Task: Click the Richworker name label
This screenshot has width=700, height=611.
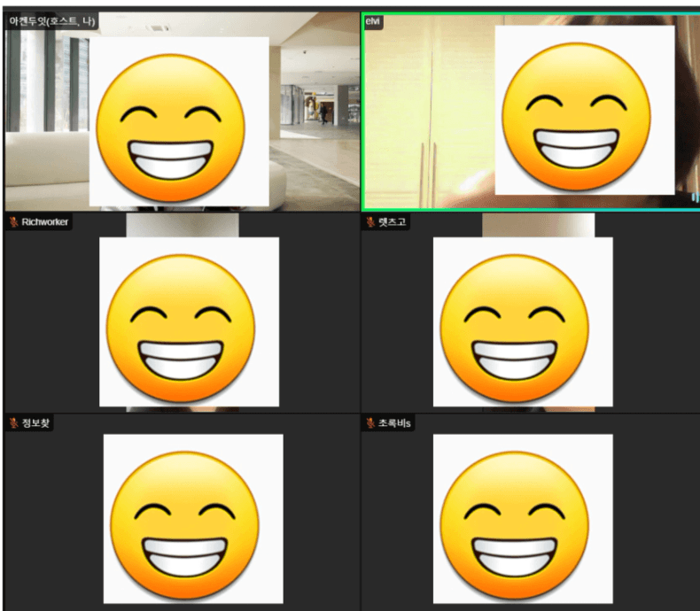Action: pyautogui.click(x=45, y=222)
